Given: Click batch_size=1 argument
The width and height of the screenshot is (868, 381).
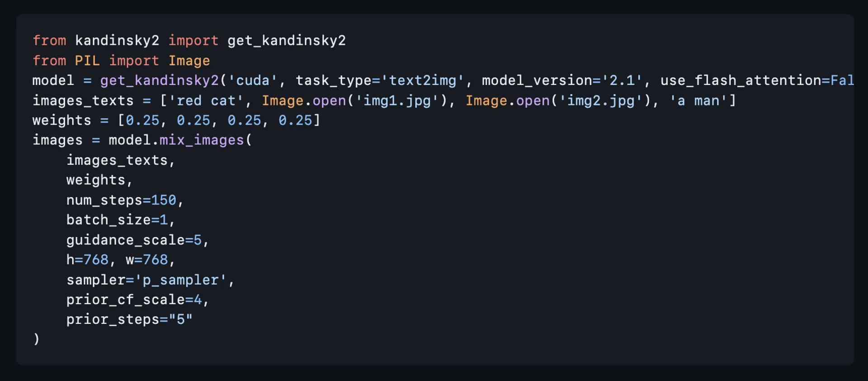Looking at the screenshot, I should pyautogui.click(x=117, y=220).
